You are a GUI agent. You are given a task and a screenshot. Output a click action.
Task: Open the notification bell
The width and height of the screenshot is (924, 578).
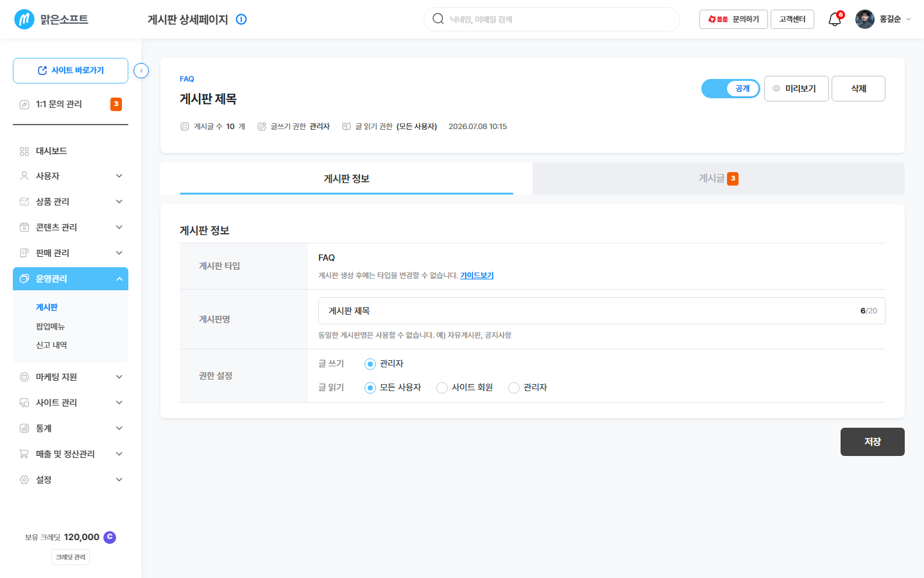pyautogui.click(x=835, y=19)
